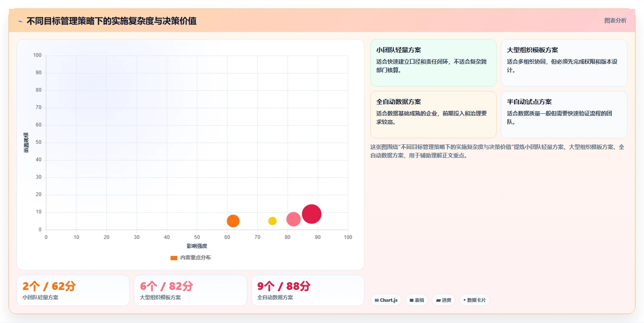Click the lightning icon beside the title

[20, 21]
